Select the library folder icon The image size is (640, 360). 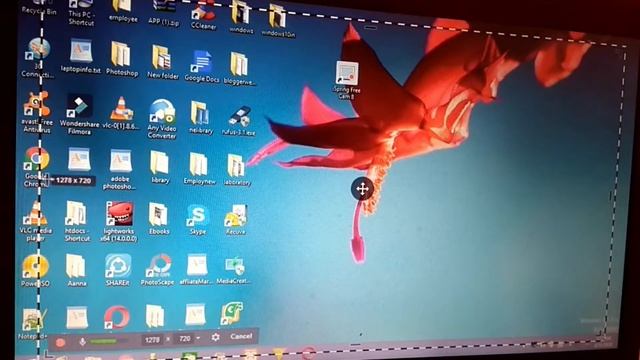(160, 167)
